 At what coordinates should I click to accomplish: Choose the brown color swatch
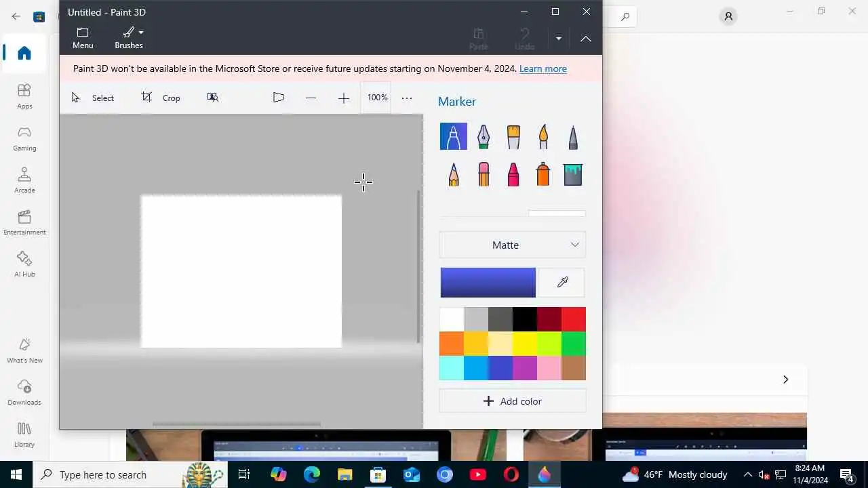574,368
